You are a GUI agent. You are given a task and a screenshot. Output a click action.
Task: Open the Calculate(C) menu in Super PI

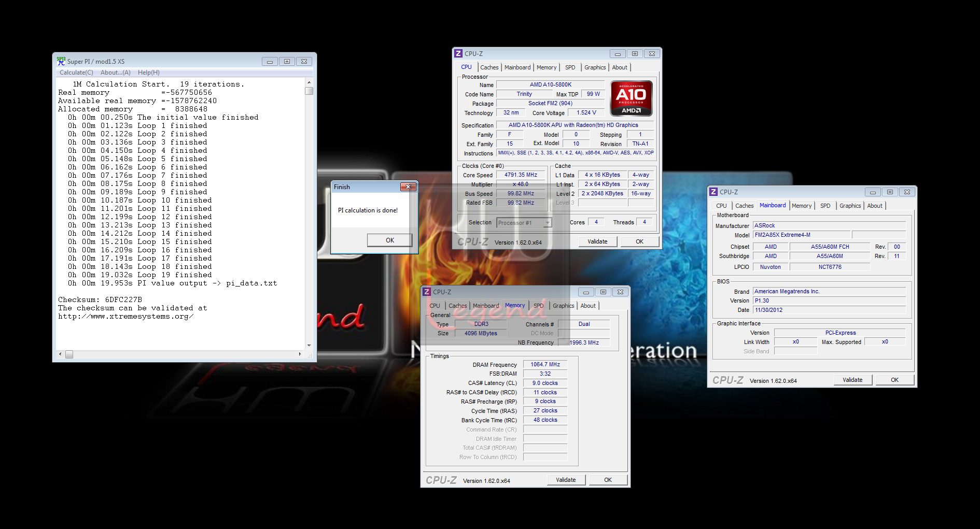click(76, 73)
